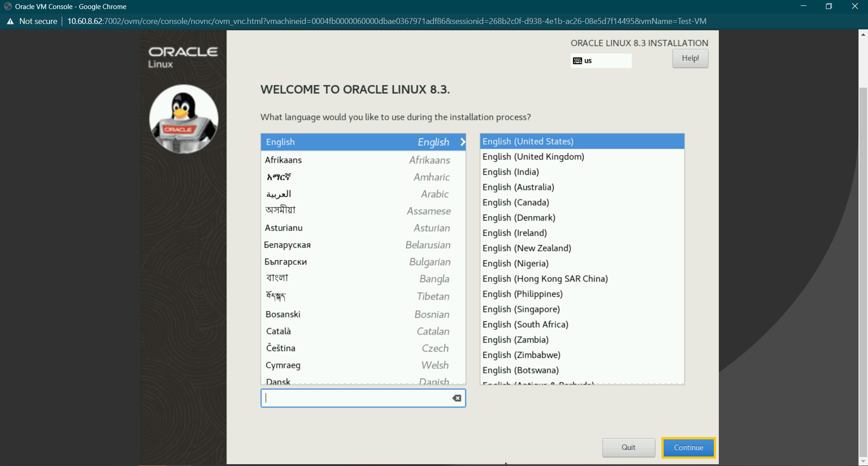
Task: Click the Oracle Linux penguin mascot image
Action: 184,119
